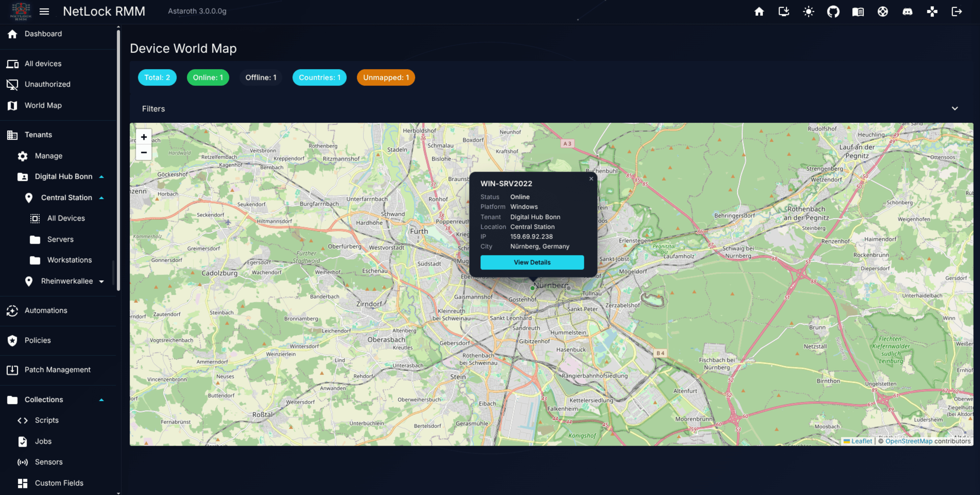Open the support lifebuoy icon
Viewport: 980px width, 495px height.
[x=882, y=11]
